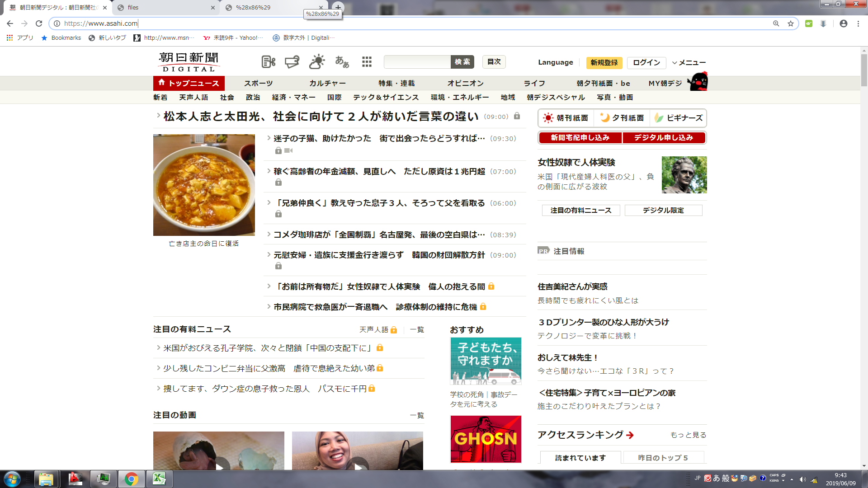Open the アプリ apps shortcut in bookmarks bar
The image size is (868, 488).
20,38
